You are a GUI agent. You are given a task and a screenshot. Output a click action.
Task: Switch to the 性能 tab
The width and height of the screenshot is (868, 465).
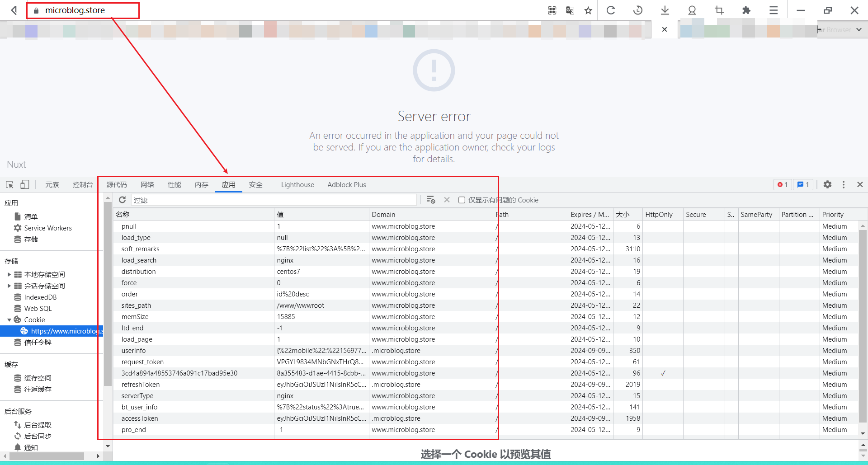[175, 184]
